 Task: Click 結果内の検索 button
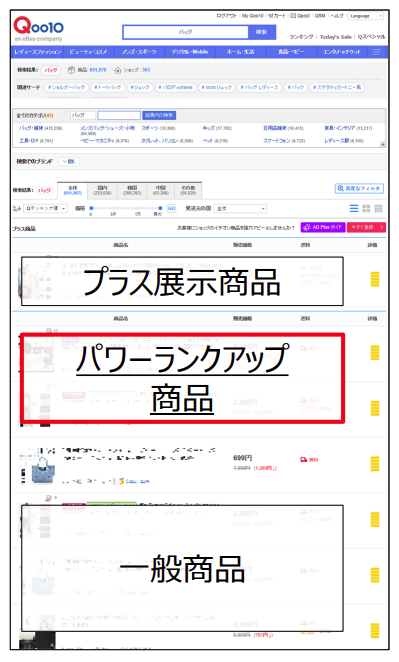159,115
